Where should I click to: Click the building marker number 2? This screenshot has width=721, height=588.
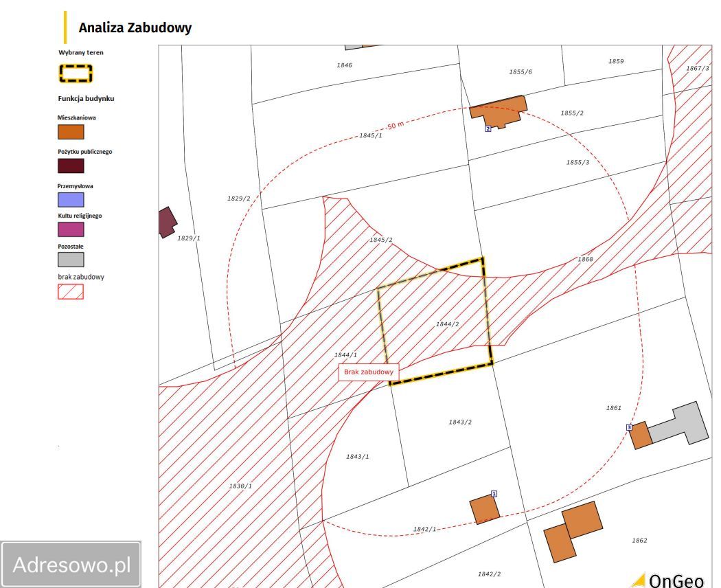488,129
